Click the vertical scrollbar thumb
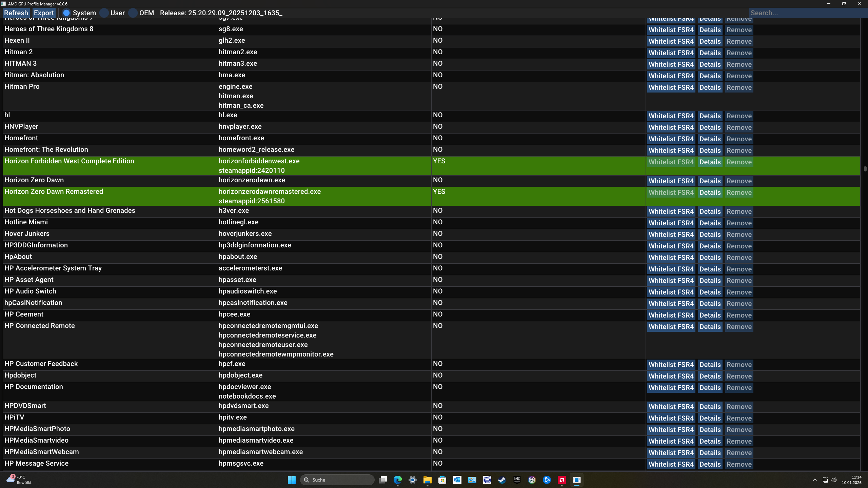 (x=865, y=169)
